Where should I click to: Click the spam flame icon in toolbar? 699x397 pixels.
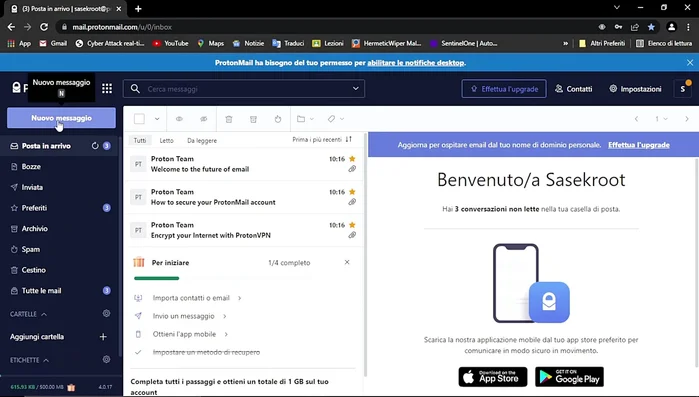click(x=278, y=119)
